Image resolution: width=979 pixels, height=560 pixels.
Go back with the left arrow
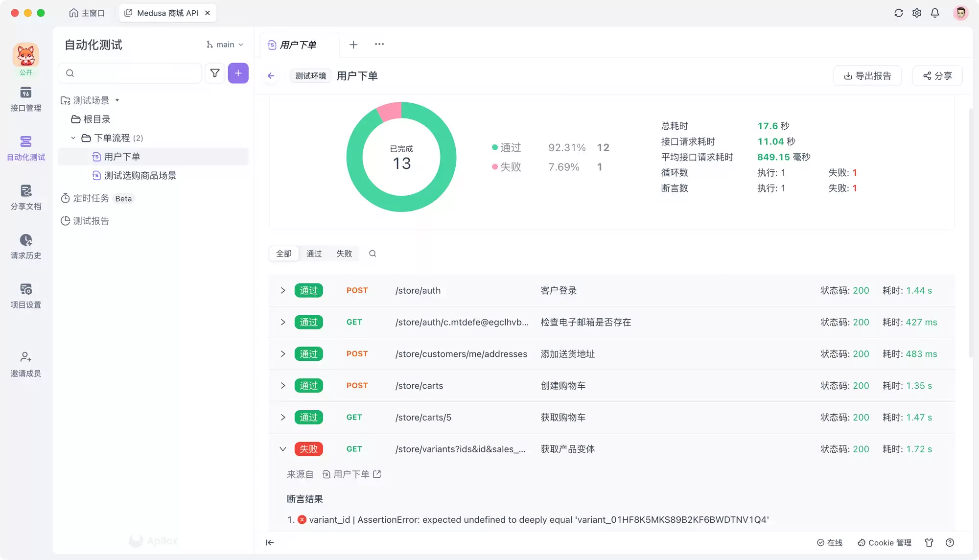pos(271,76)
